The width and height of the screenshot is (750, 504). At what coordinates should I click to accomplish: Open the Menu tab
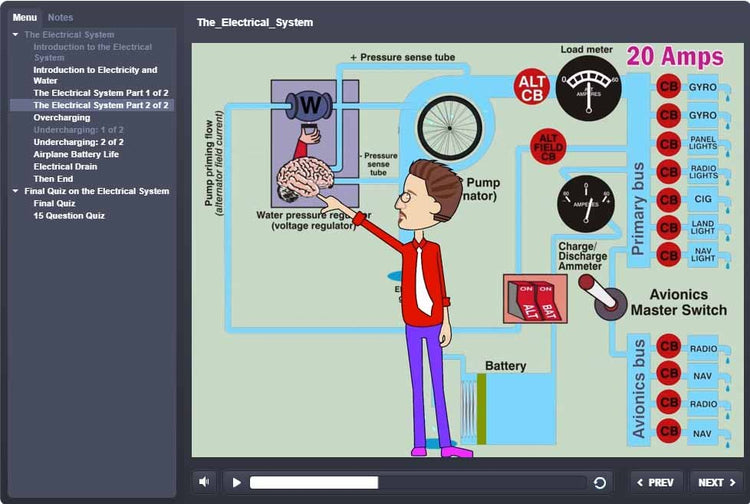25,18
